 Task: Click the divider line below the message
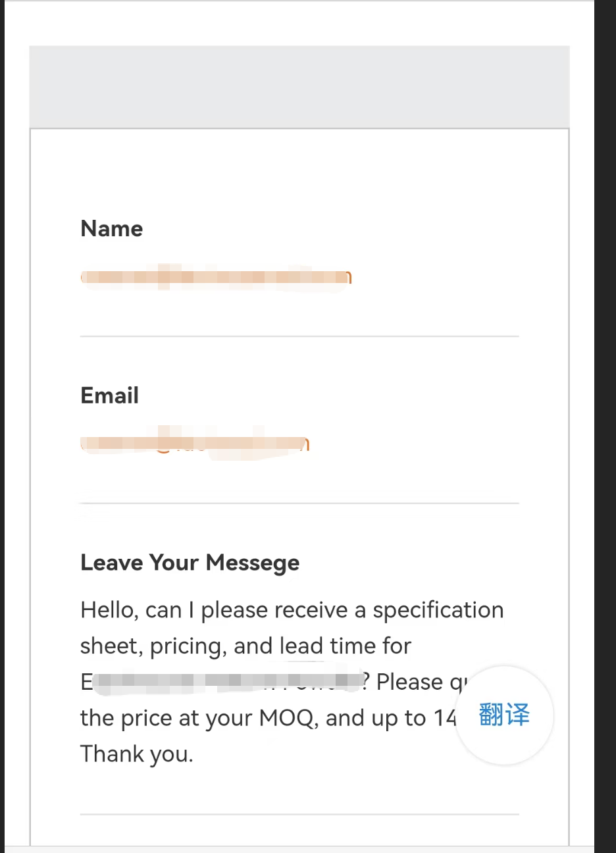point(299,815)
